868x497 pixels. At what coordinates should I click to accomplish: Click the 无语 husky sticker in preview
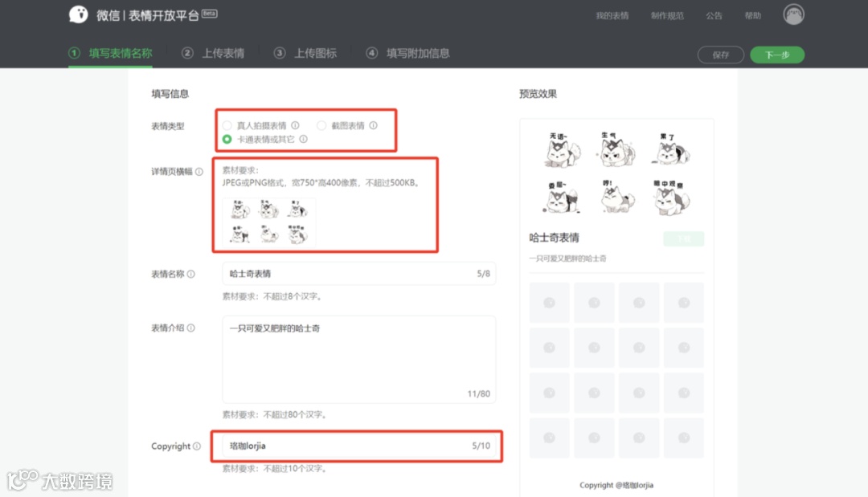562,150
